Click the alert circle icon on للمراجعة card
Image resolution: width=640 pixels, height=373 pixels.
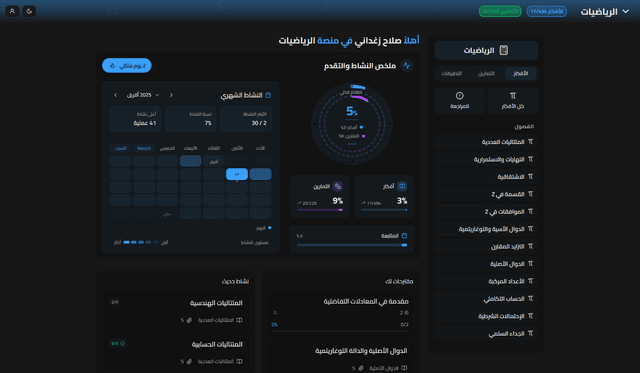pyautogui.click(x=460, y=95)
